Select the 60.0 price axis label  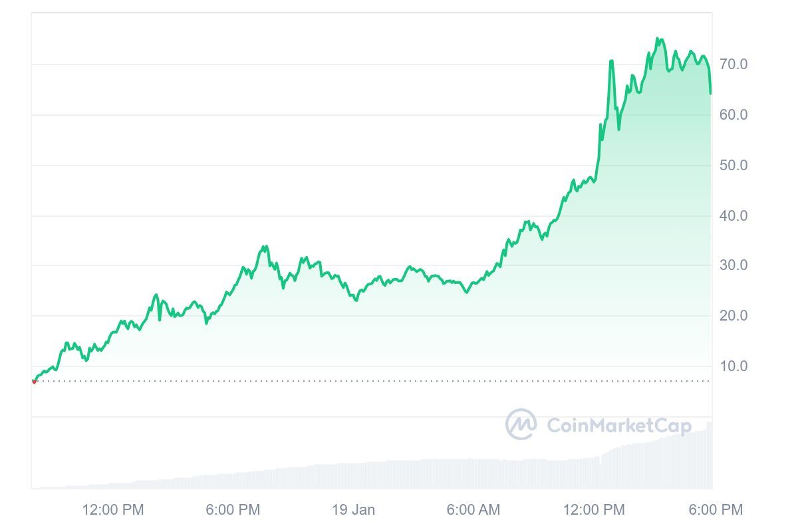733,115
